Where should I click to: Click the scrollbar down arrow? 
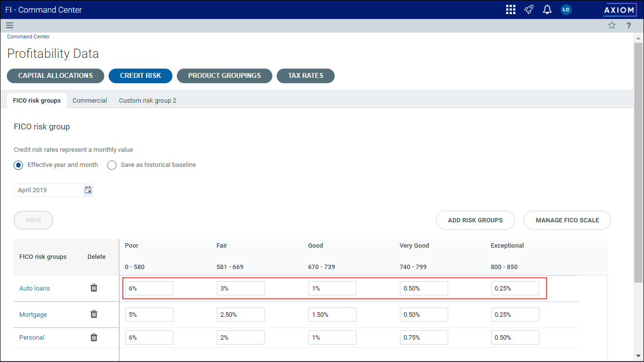click(639, 356)
